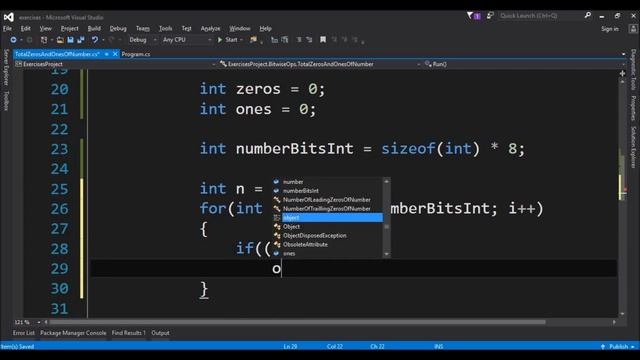Viewport: 640px width, 360px height.
Task: Click the bookmark toggle icon in toolbar
Action: click(323, 40)
